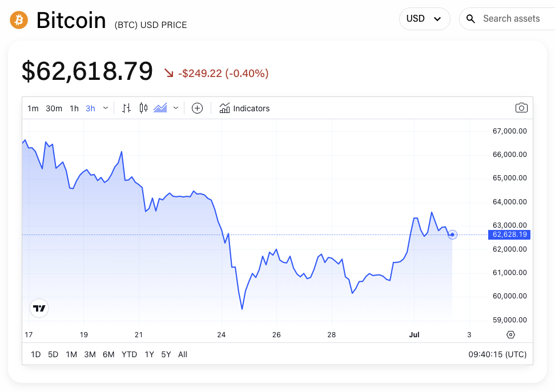Open the Indicators panel
This screenshot has height=392, width=555.
click(x=244, y=108)
